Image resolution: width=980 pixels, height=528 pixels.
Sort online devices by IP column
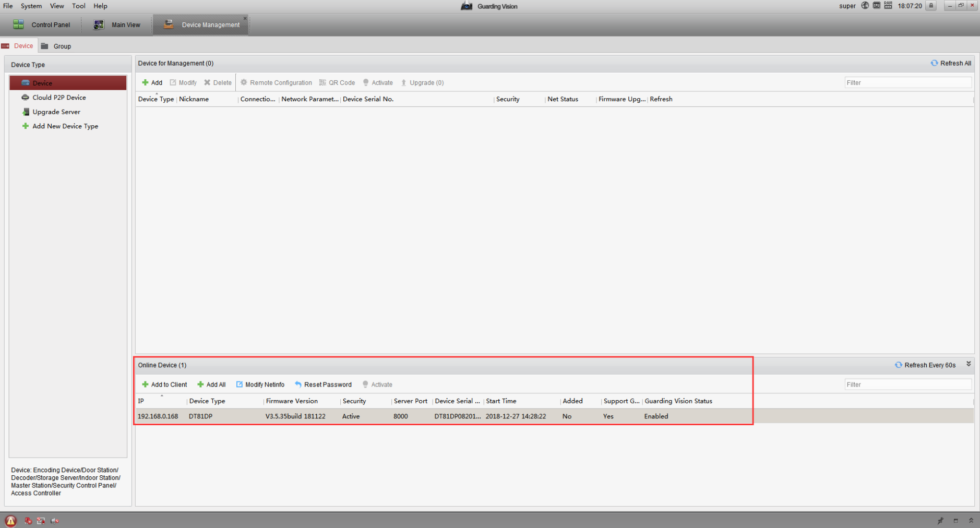point(161,401)
